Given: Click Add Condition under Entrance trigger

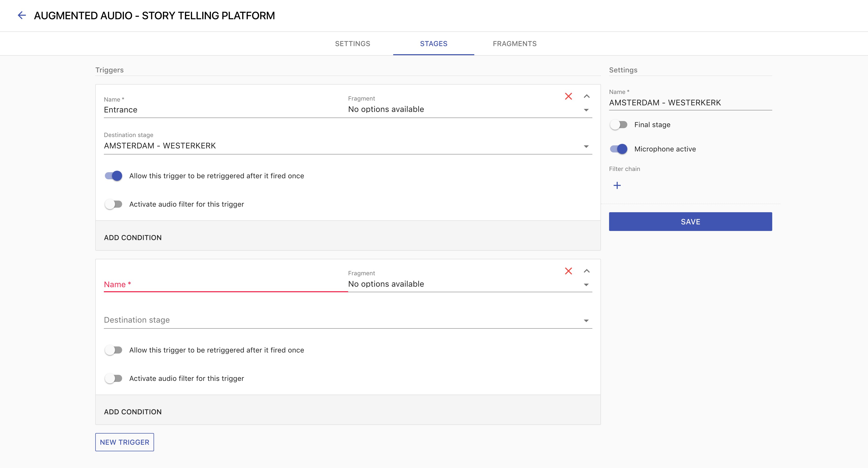Looking at the screenshot, I should 133,238.
